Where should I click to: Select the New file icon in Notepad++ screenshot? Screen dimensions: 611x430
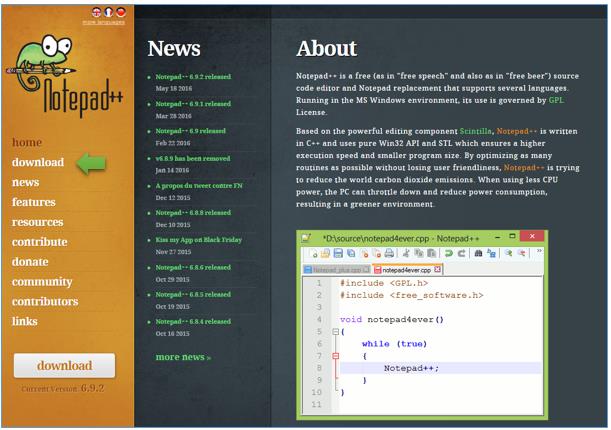coord(313,254)
